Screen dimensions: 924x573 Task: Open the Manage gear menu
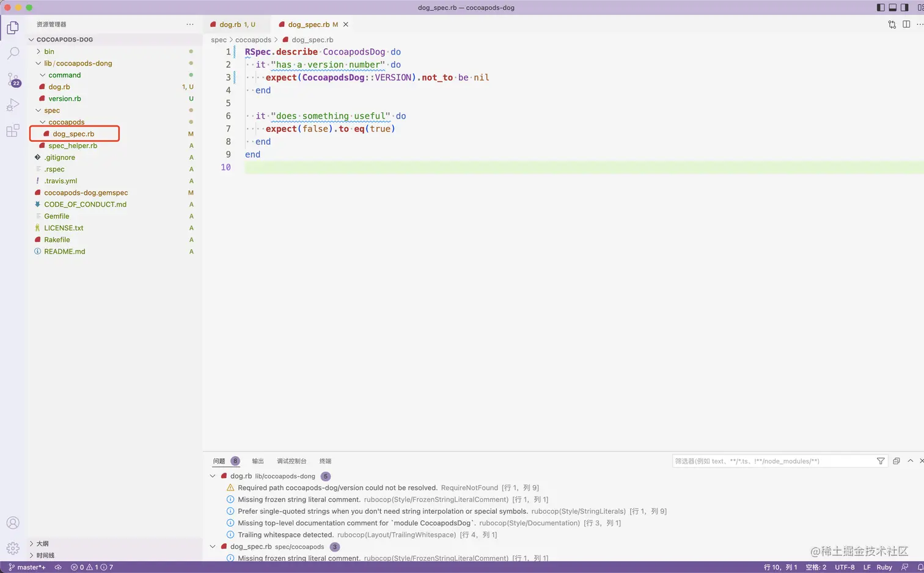13,548
